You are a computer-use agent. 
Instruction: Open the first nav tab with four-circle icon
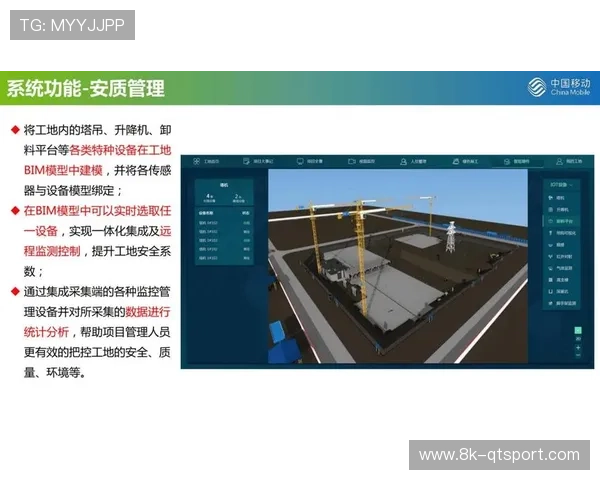pyautogui.click(x=206, y=161)
